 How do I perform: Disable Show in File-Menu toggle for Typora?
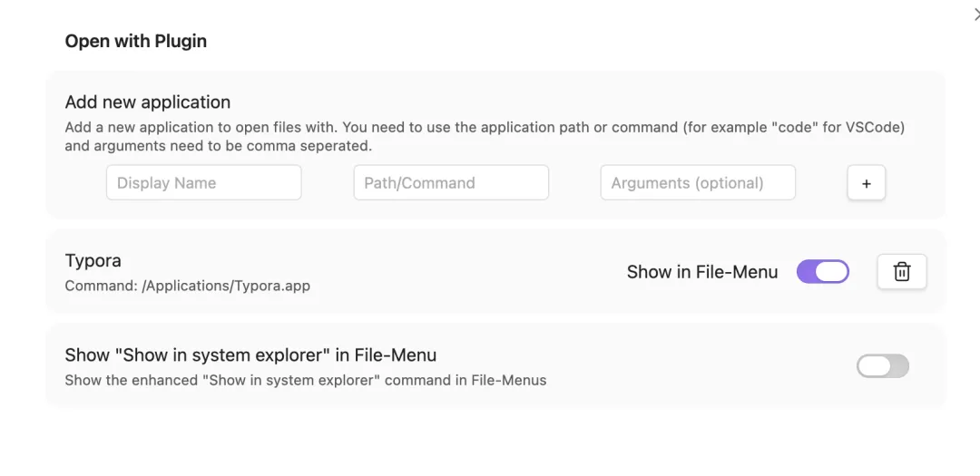click(x=822, y=272)
